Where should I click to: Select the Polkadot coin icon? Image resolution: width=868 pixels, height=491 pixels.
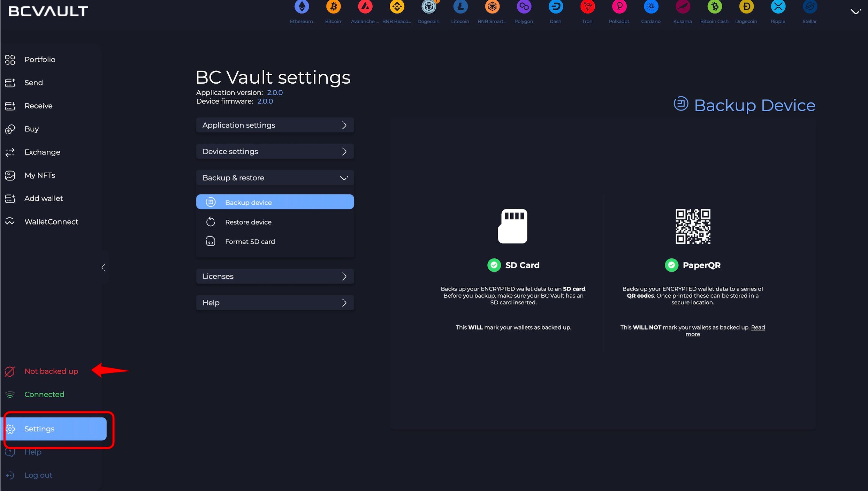point(619,7)
